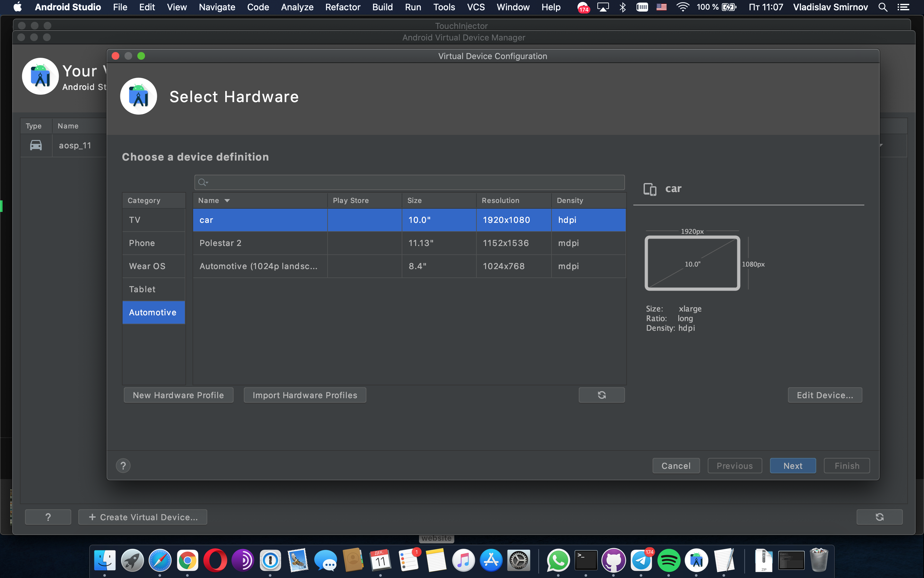
Task: Open Trash in the dock
Action: (x=819, y=560)
